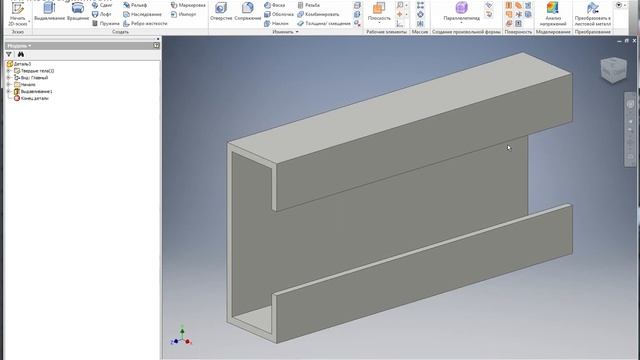The width and height of the screenshot is (640, 360).
Task: Select the Отверстие (Hole) tool
Action: (221, 11)
